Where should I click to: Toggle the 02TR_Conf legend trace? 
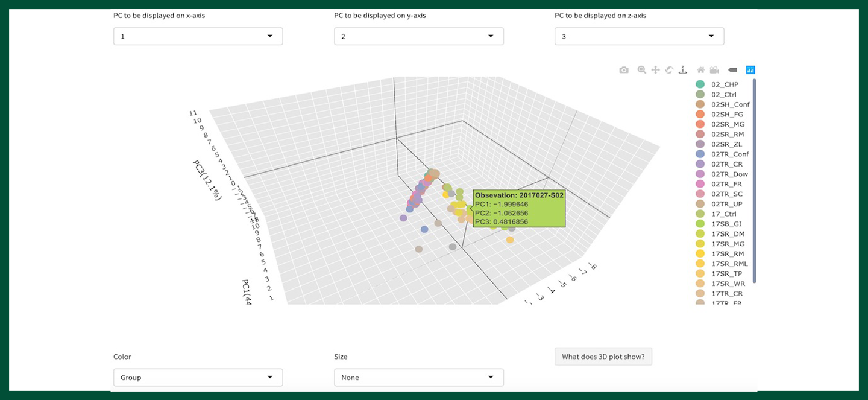pyautogui.click(x=722, y=154)
